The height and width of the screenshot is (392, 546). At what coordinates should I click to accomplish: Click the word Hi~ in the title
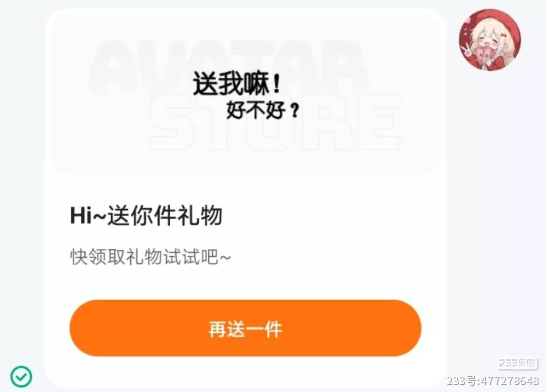click(88, 215)
